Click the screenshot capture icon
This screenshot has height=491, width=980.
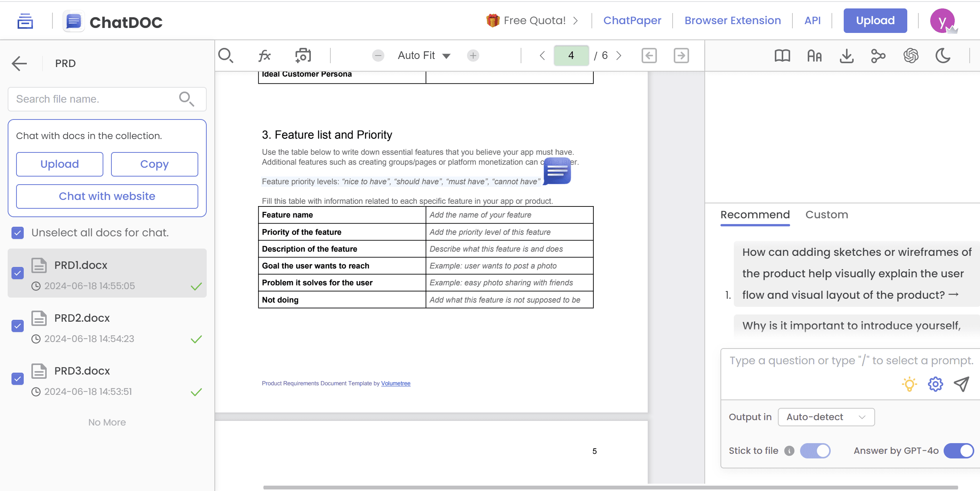tap(303, 56)
